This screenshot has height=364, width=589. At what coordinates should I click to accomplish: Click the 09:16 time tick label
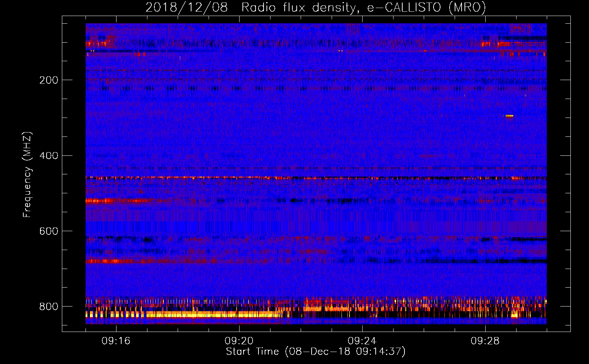point(116,341)
